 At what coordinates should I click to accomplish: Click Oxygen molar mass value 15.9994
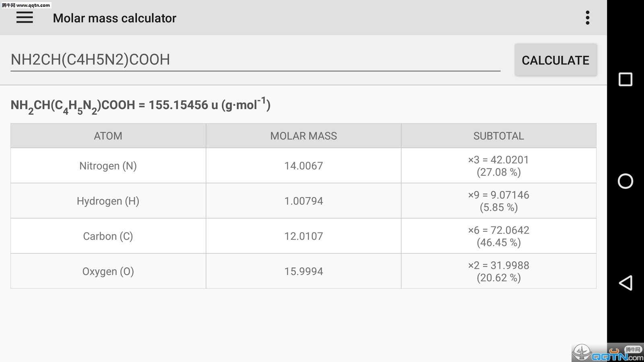coord(303,271)
